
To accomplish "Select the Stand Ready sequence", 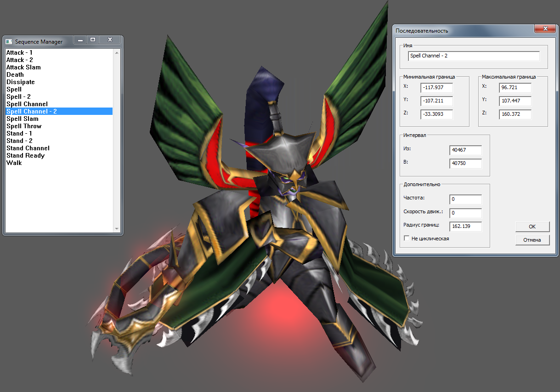I will click(59, 155).
